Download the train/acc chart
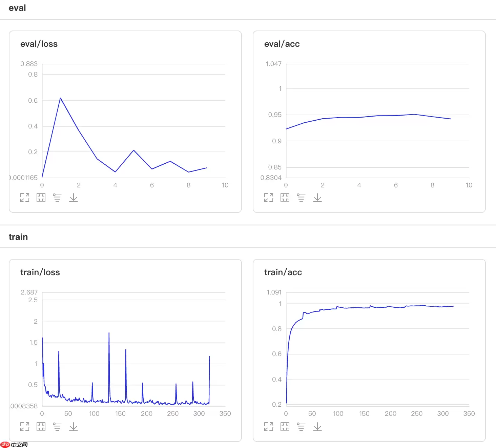Image resolution: width=496 pixels, height=448 pixels. (317, 427)
